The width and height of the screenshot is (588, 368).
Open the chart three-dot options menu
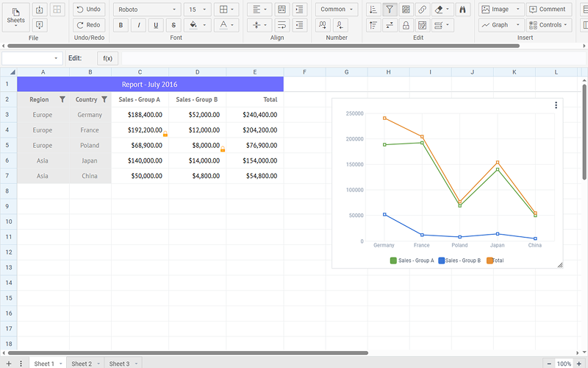point(556,105)
